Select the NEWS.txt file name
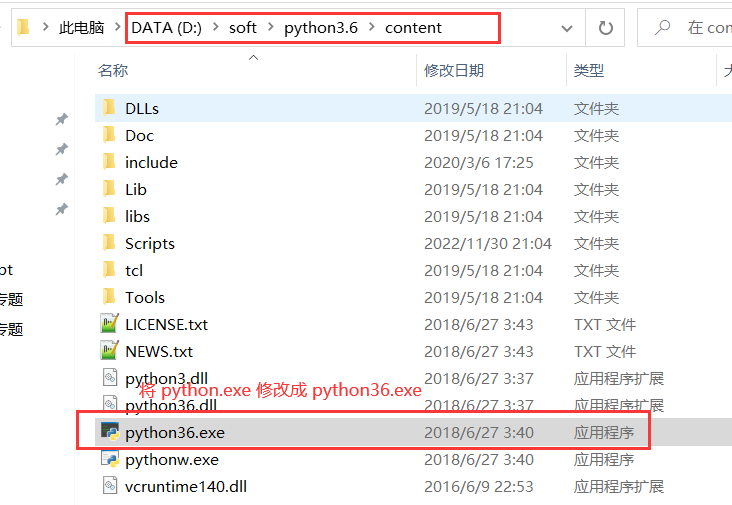The image size is (732, 505). pyautogui.click(x=159, y=351)
